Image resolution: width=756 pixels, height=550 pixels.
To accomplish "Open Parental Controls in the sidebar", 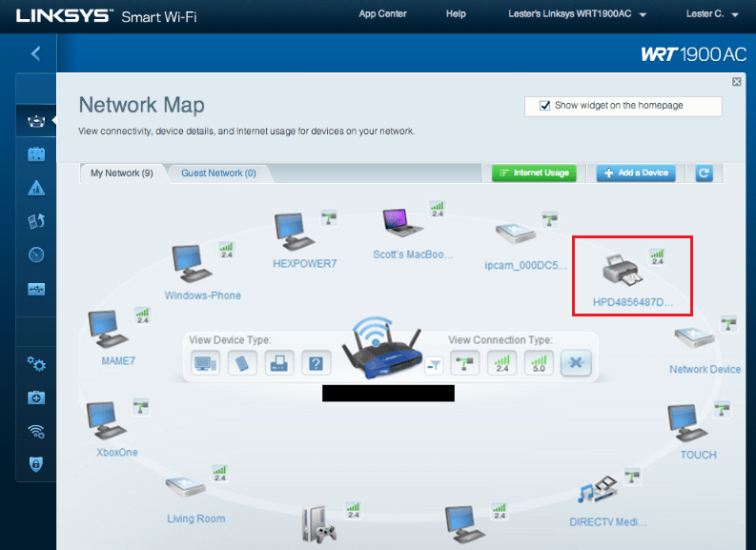I will pyautogui.click(x=36, y=188).
